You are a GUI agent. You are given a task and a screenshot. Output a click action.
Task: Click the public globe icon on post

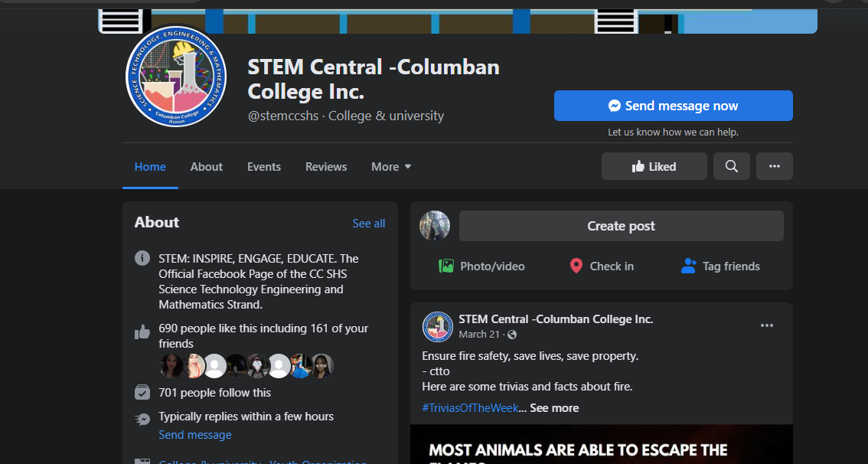tap(512, 335)
